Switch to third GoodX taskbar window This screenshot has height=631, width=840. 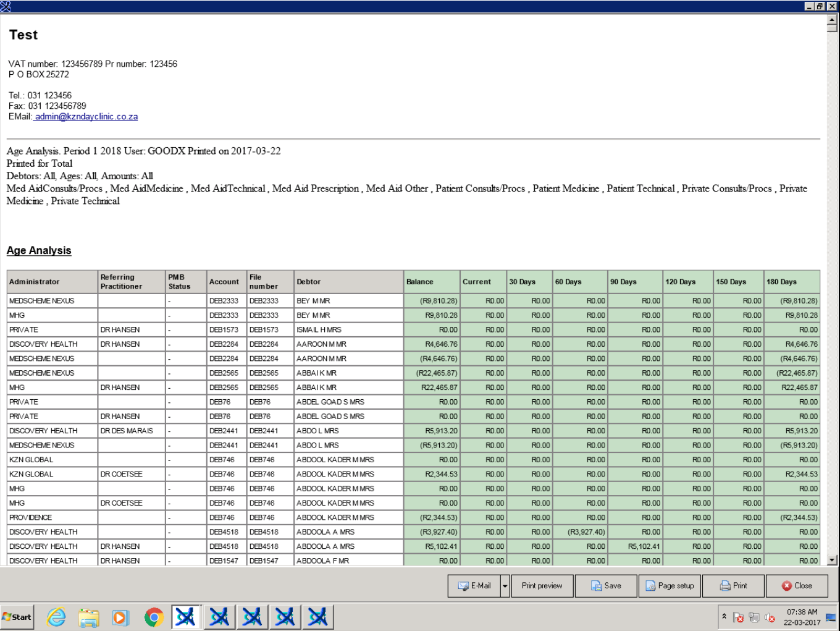252,617
